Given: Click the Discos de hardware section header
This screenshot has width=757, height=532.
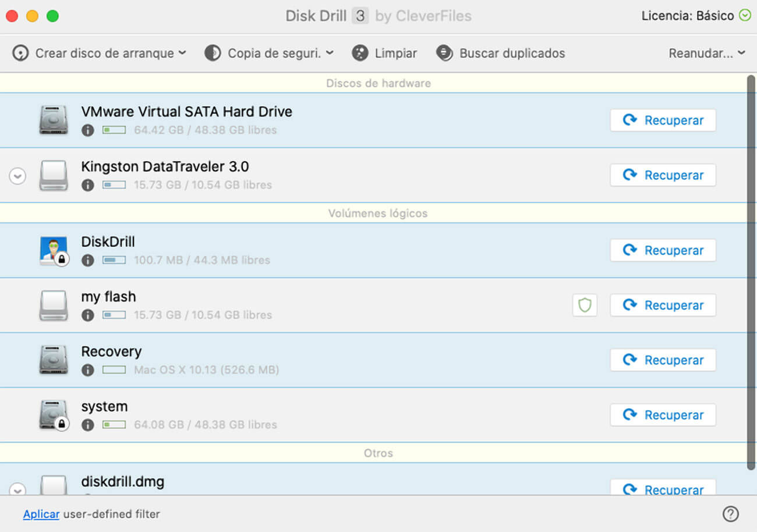Looking at the screenshot, I should coord(378,83).
